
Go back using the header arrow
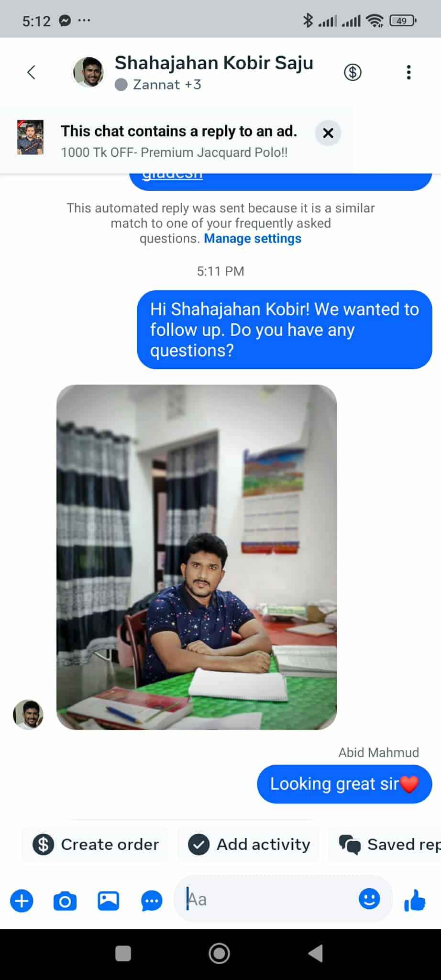tap(32, 72)
